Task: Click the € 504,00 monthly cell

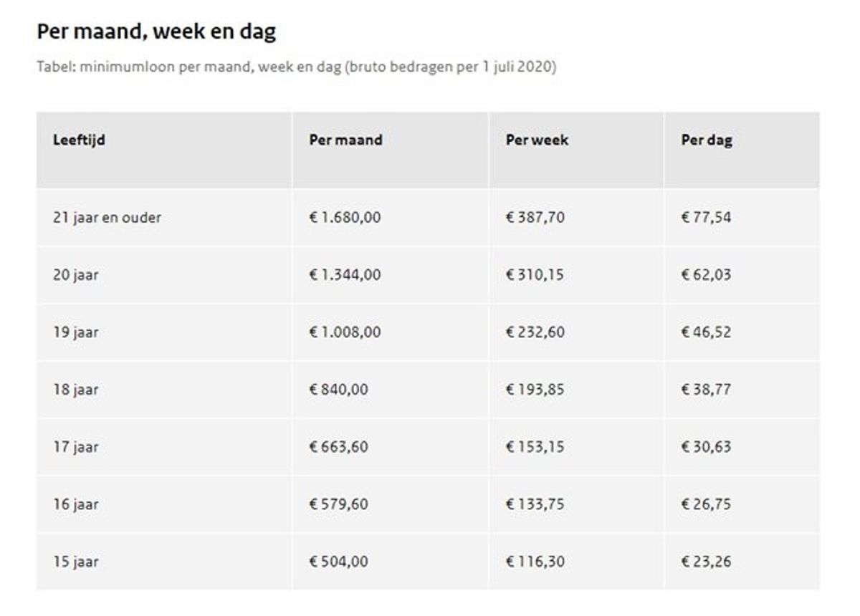Action: [x=338, y=561]
